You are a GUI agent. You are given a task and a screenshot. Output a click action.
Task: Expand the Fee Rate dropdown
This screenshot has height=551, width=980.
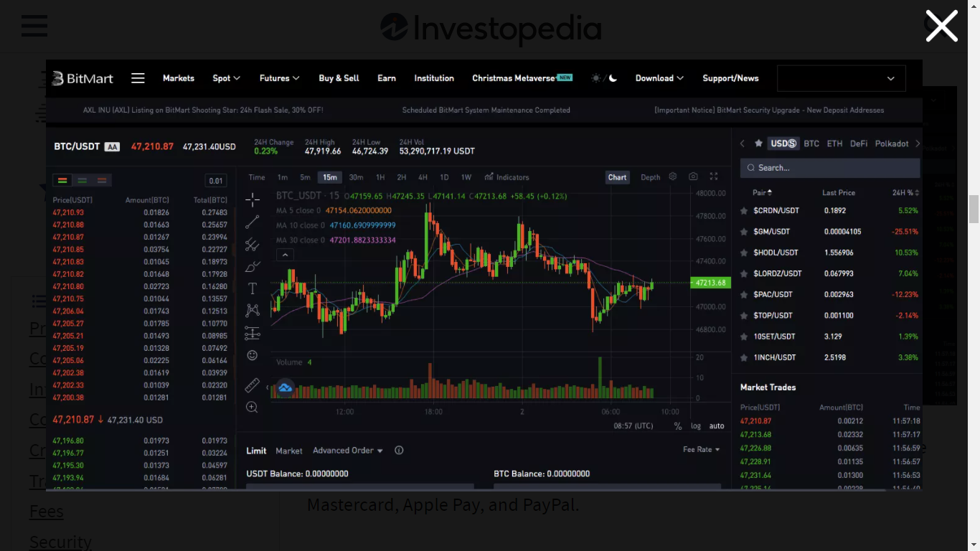702,450
